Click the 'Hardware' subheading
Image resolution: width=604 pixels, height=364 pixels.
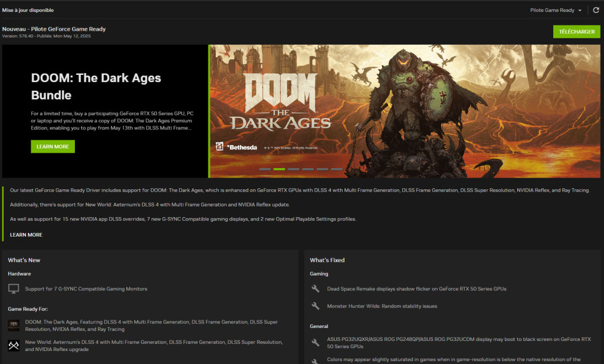(19, 274)
